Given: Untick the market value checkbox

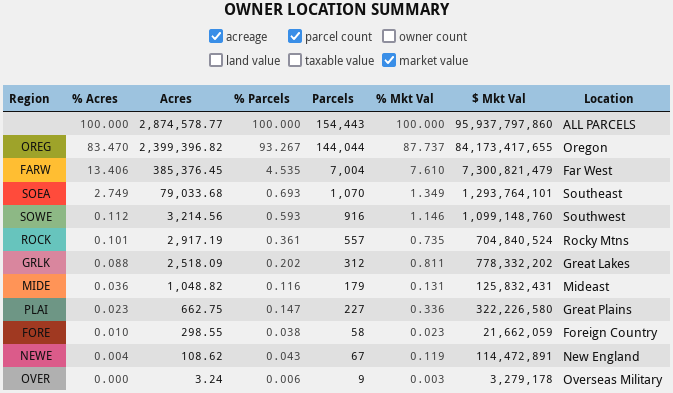Looking at the screenshot, I should [x=389, y=60].
